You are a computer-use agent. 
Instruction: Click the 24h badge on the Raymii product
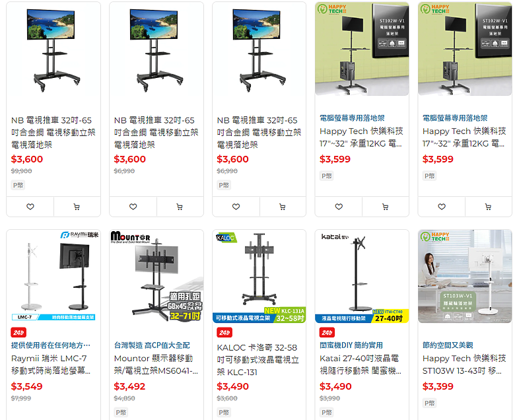pyautogui.click(x=18, y=333)
